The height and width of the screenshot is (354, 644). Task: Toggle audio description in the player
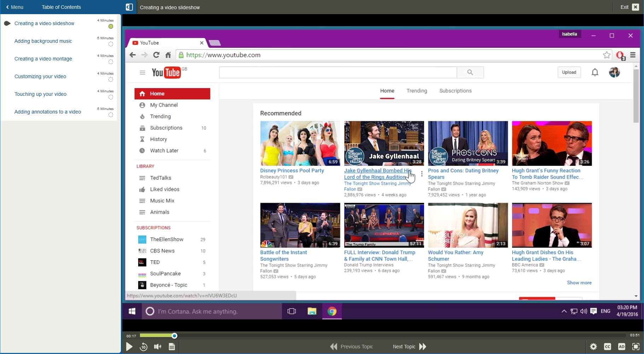(x=621, y=347)
